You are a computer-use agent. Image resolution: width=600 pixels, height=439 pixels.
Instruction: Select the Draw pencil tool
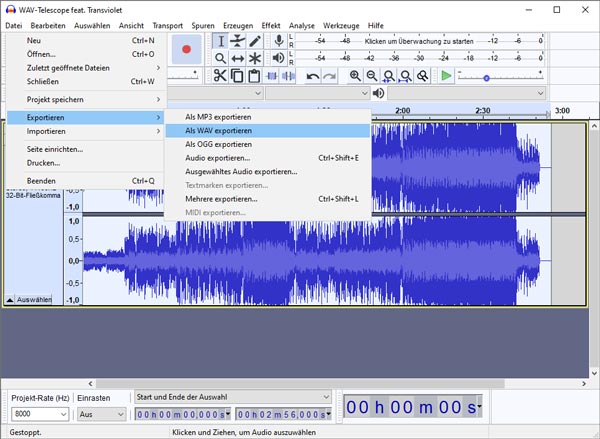pyautogui.click(x=255, y=41)
